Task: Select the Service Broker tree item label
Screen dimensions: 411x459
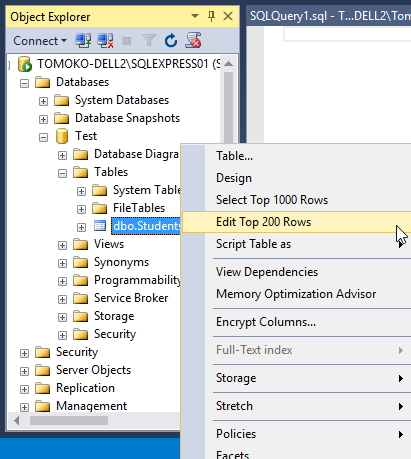Action: (x=131, y=298)
